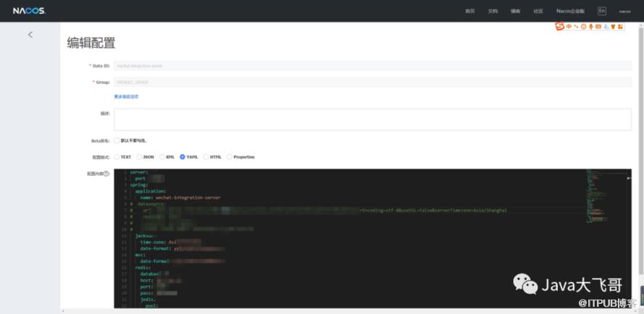The width and height of the screenshot is (644, 314).
Task: Toggle Sogou Chinese/English mode 中 icon
Action: tap(569, 27)
